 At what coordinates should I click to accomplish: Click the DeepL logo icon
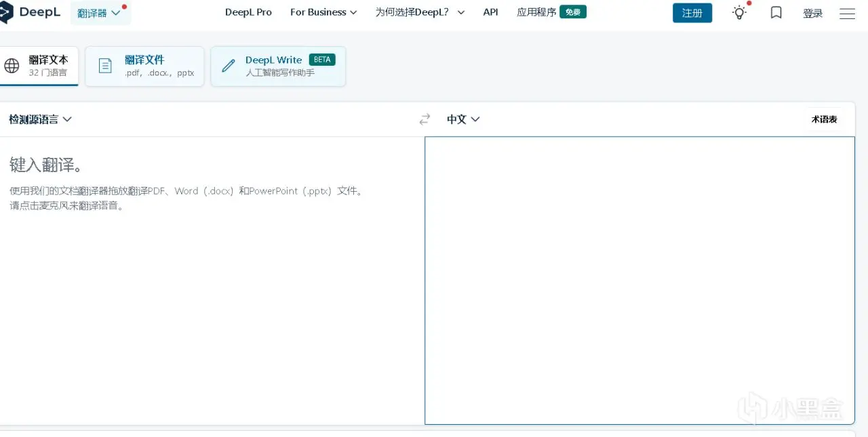(x=5, y=12)
